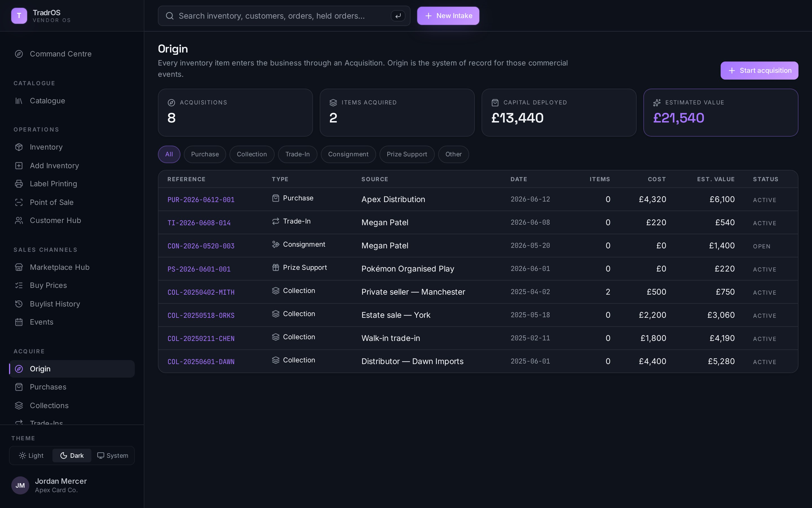
Task: Filter acquisitions by Prize Support chip
Action: pyautogui.click(x=407, y=154)
